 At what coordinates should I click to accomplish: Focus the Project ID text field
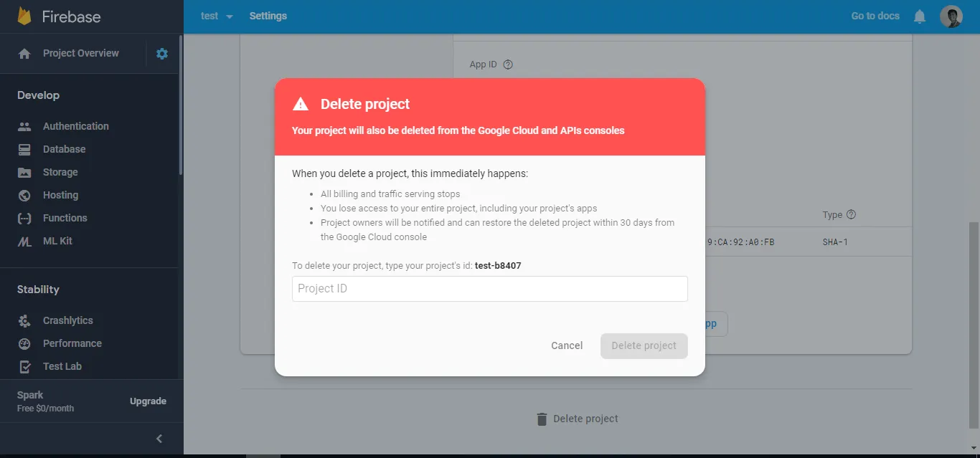490,289
